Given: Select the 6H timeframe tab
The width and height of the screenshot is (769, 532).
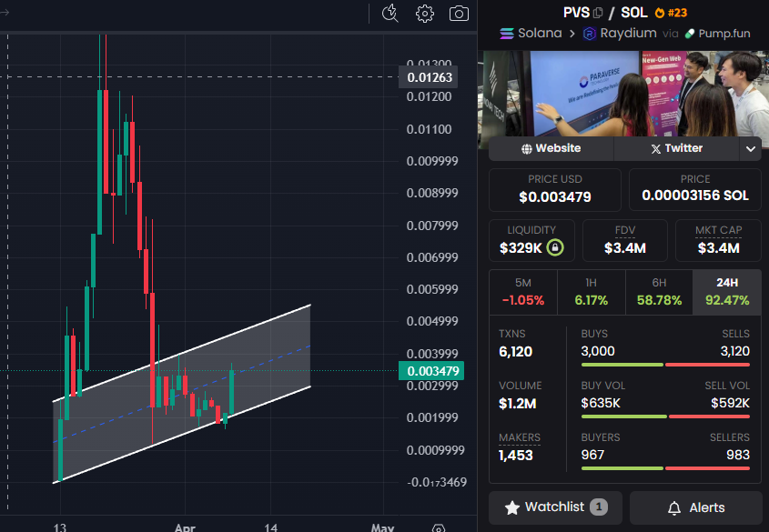Looking at the screenshot, I should [x=659, y=292].
